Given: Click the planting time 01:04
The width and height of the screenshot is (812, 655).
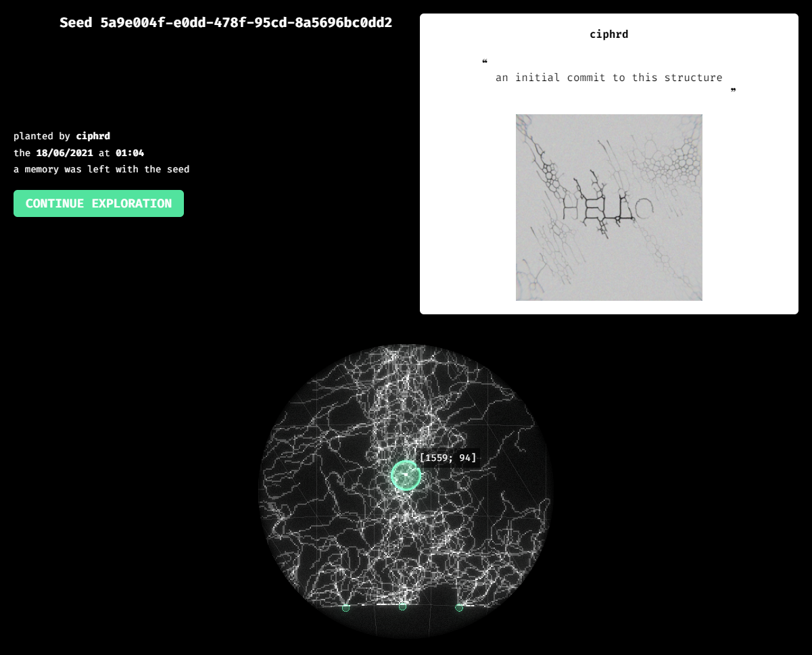Looking at the screenshot, I should (x=130, y=153).
